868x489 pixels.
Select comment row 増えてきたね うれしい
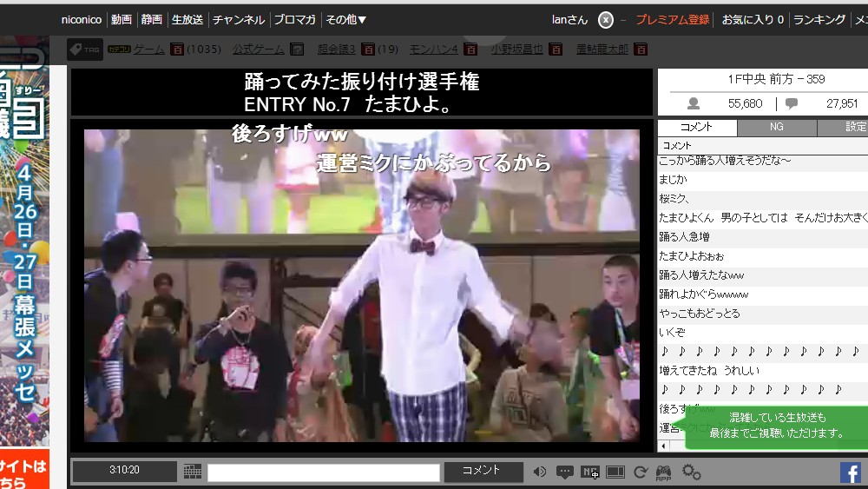763,371
